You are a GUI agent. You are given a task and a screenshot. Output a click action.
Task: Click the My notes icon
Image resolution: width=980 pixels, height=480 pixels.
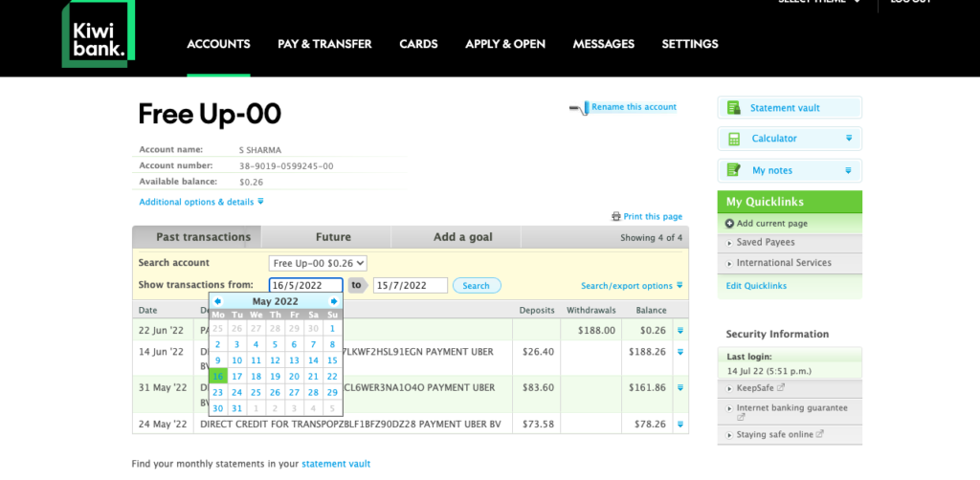734,170
